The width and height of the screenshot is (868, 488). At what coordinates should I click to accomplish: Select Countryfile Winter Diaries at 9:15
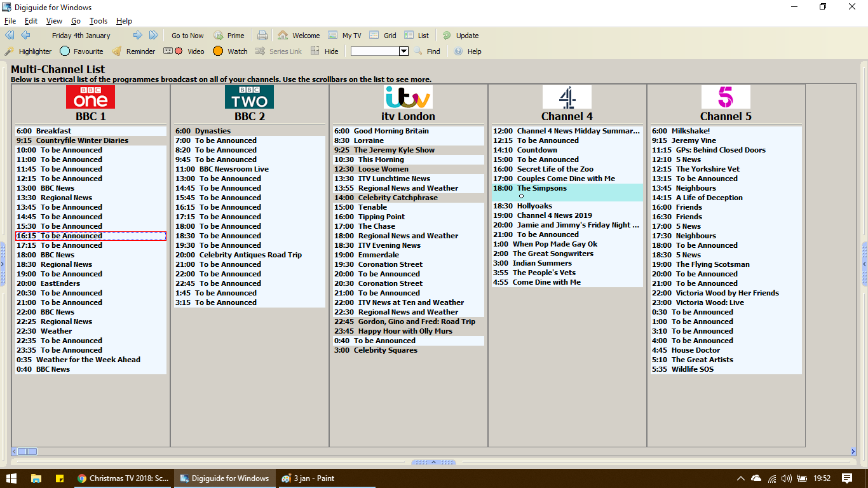pos(91,140)
